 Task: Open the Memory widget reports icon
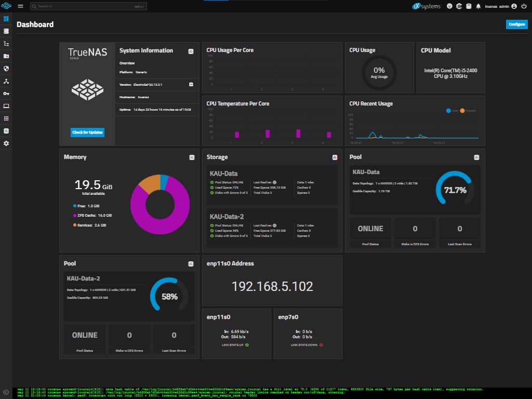192,157
